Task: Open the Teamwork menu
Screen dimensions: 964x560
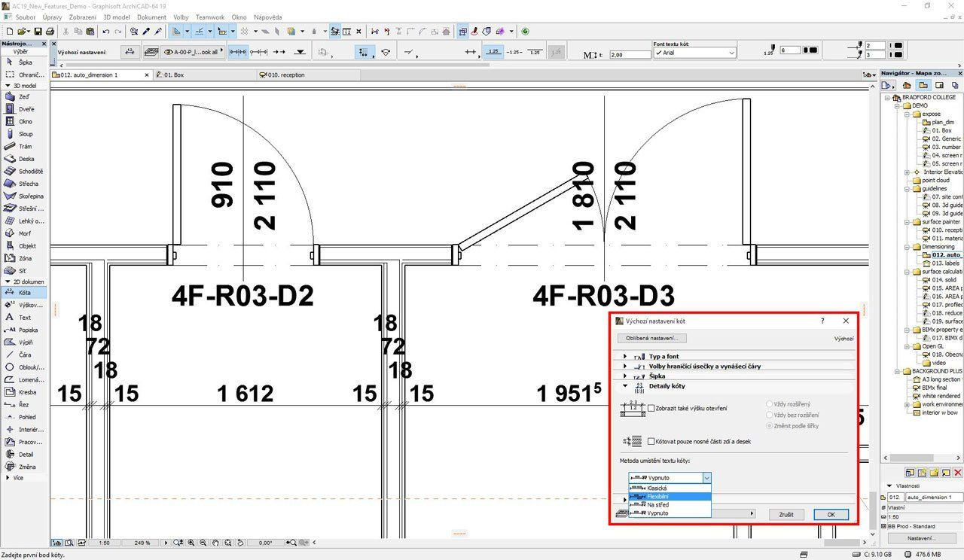Action: 209,17
